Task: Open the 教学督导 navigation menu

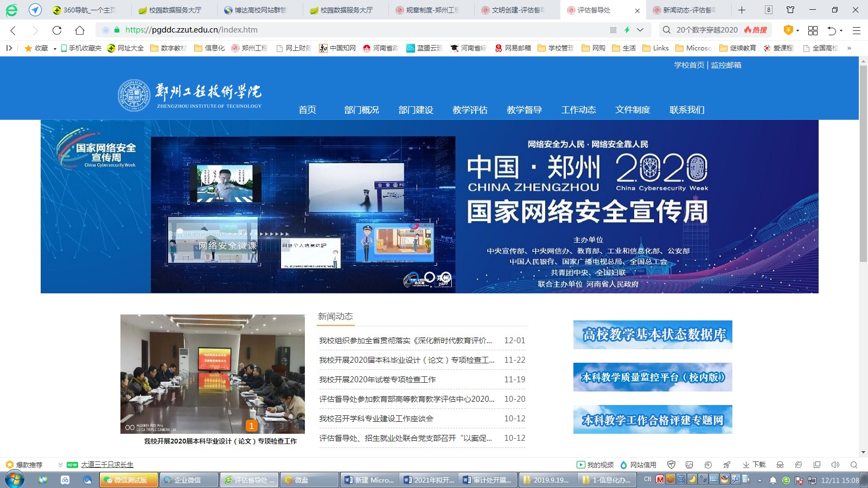Action: (524, 110)
